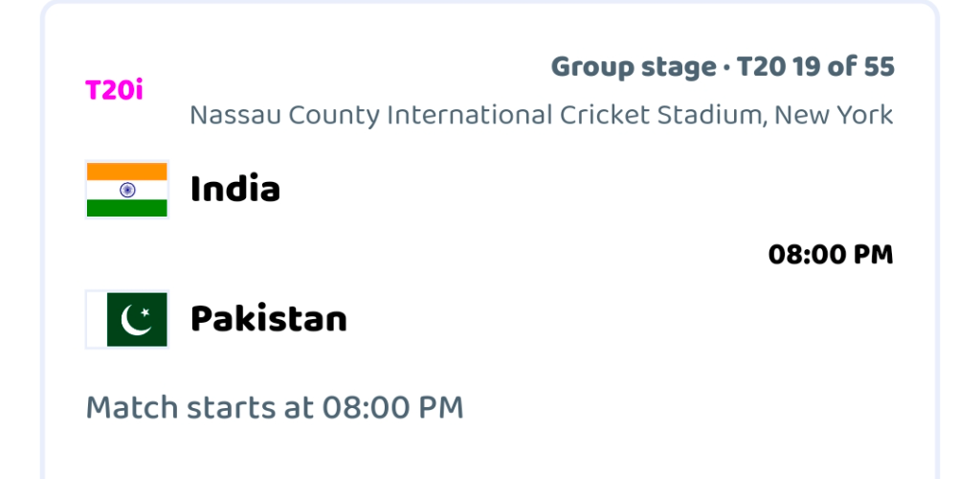Click the bold 08:00 PM start time
The width and height of the screenshot is (980, 479).
[x=831, y=255]
